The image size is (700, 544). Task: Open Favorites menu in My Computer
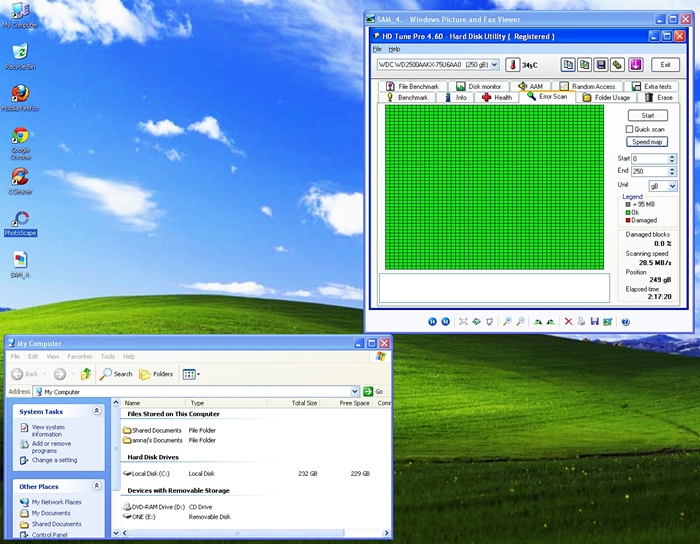[80, 357]
